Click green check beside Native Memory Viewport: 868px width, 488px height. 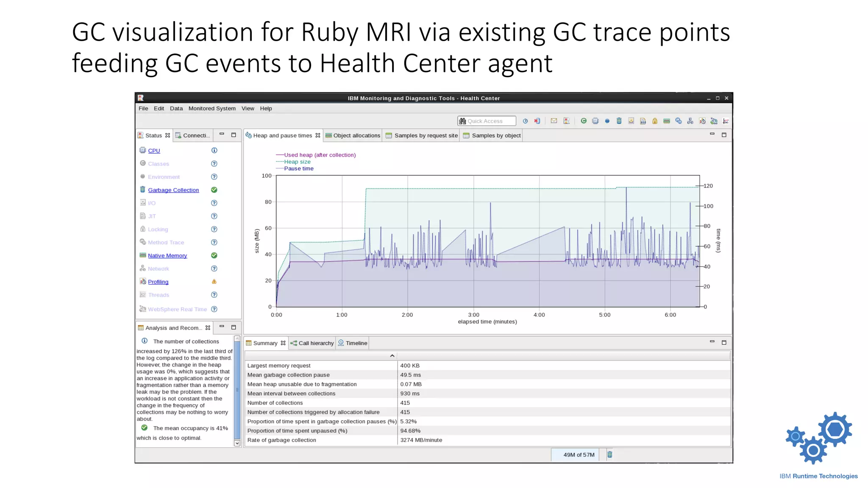[x=214, y=255]
